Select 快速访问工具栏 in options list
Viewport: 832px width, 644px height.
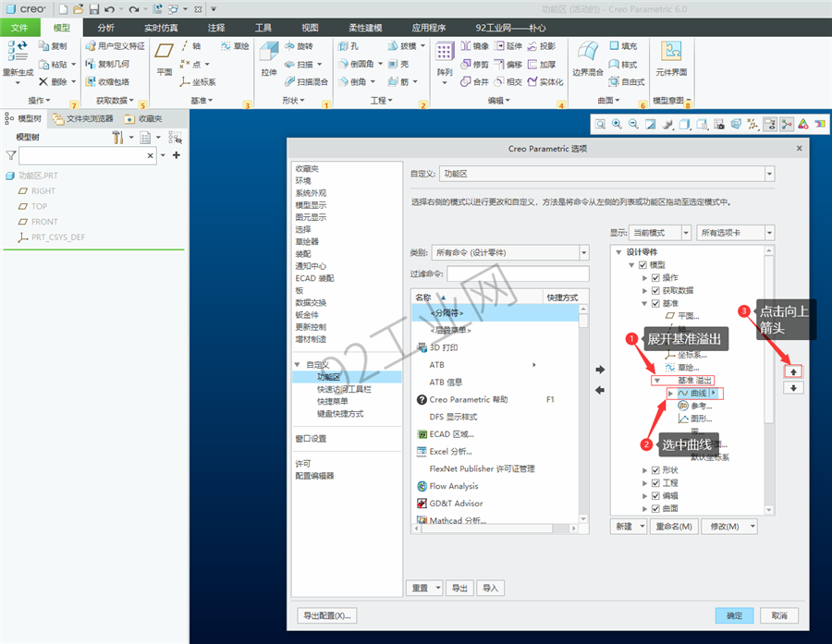coord(344,389)
